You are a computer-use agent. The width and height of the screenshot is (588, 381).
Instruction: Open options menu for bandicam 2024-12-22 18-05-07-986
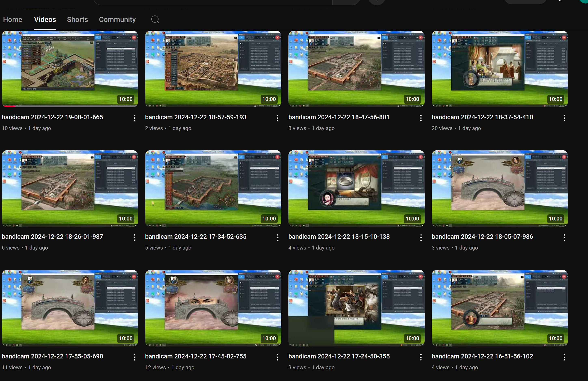coord(564,238)
